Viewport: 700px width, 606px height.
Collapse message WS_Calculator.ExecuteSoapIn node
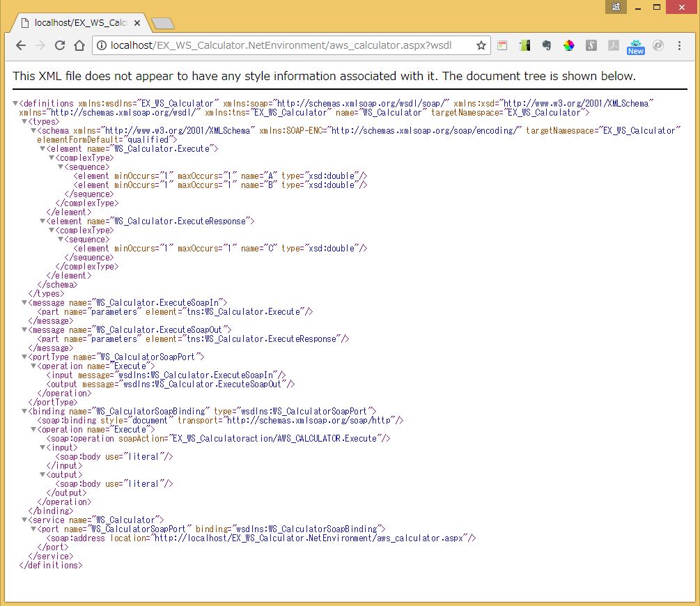tap(24, 302)
